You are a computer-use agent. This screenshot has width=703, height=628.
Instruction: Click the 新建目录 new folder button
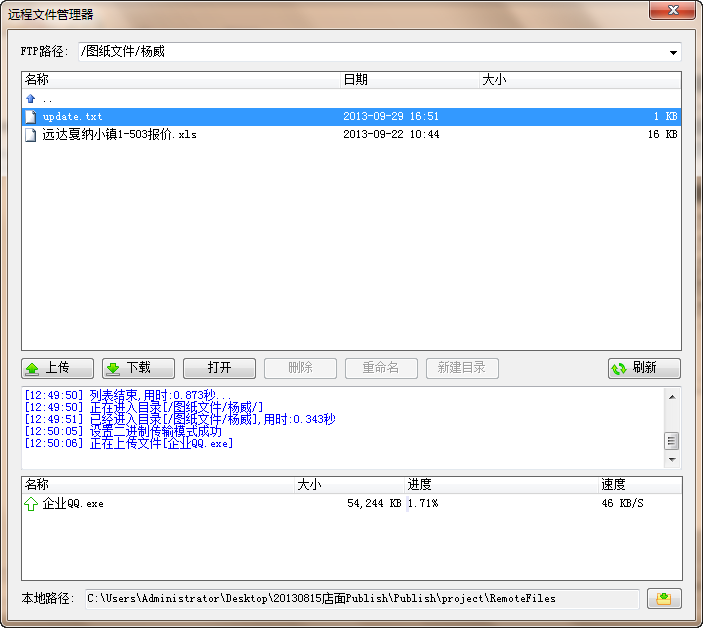(462, 368)
